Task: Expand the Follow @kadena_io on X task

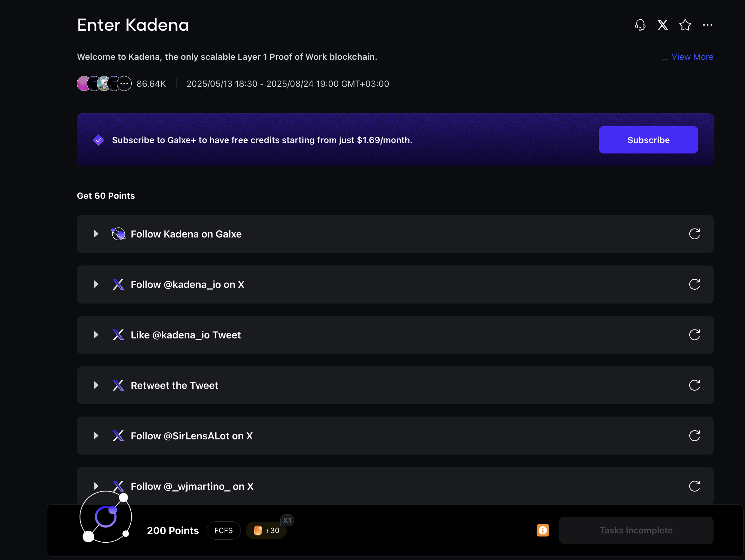Action: (x=96, y=284)
